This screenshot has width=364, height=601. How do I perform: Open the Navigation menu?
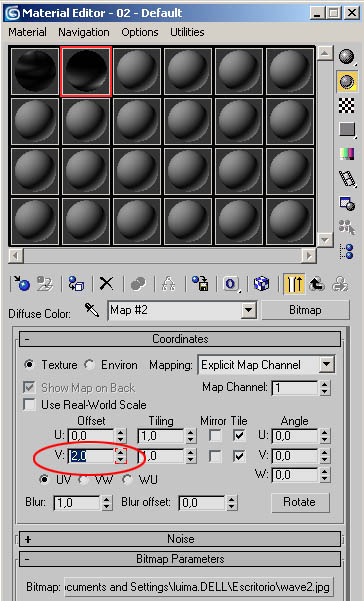pyautogui.click(x=84, y=32)
